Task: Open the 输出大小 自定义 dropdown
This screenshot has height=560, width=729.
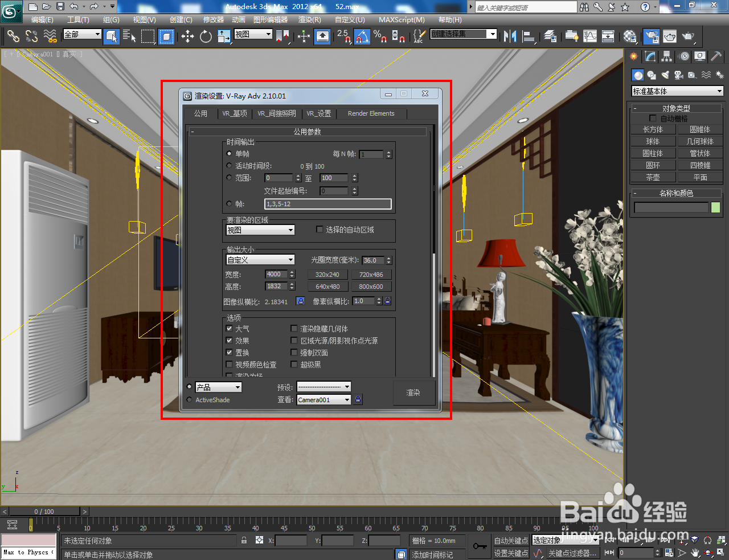Action: (260, 260)
